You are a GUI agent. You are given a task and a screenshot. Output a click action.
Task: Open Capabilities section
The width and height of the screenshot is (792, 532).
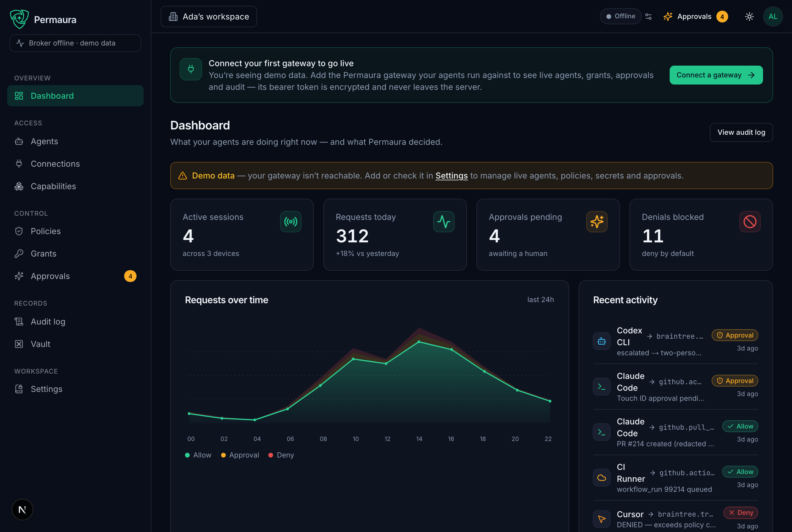(75, 186)
